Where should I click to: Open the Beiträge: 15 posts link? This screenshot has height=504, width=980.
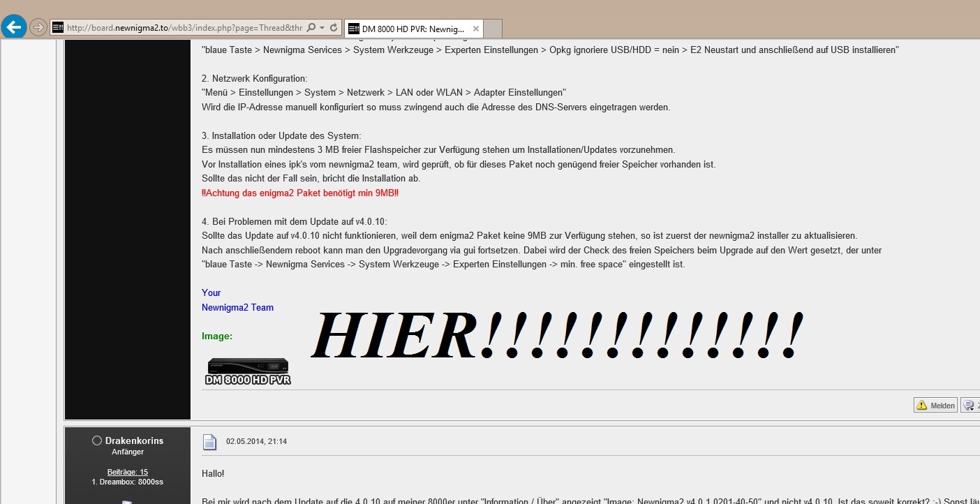pos(127,472)
